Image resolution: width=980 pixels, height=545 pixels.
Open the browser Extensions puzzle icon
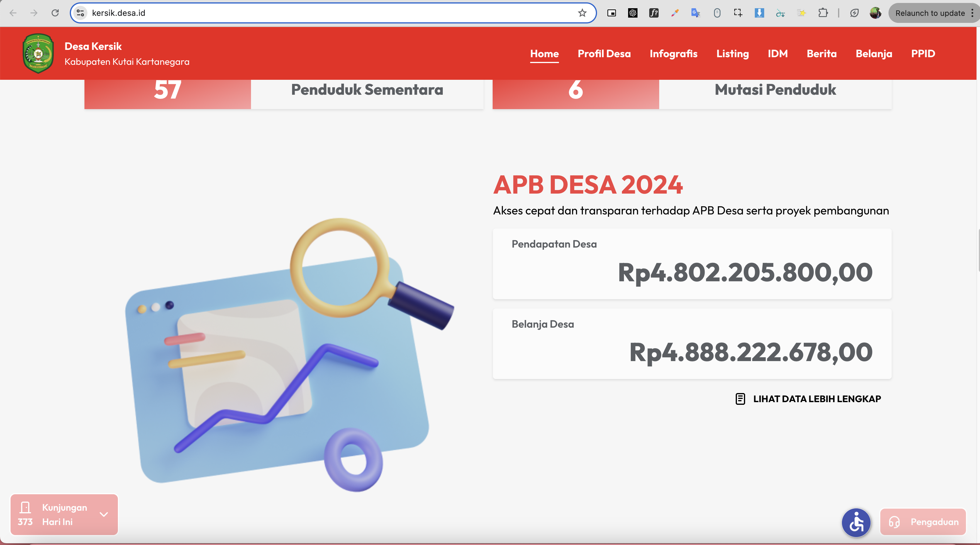pos(823,13)
